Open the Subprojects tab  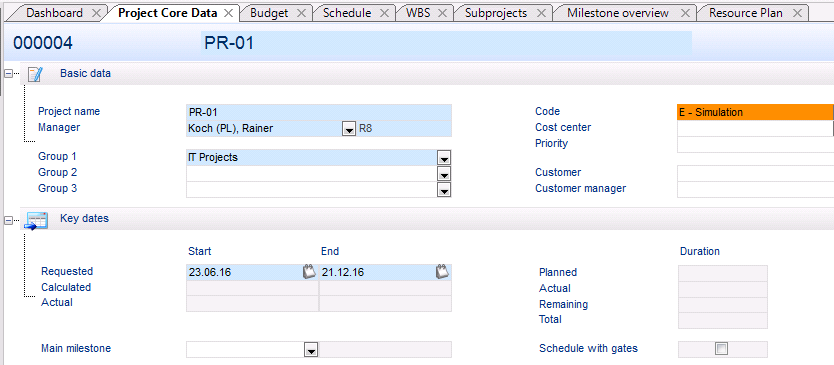496,13
